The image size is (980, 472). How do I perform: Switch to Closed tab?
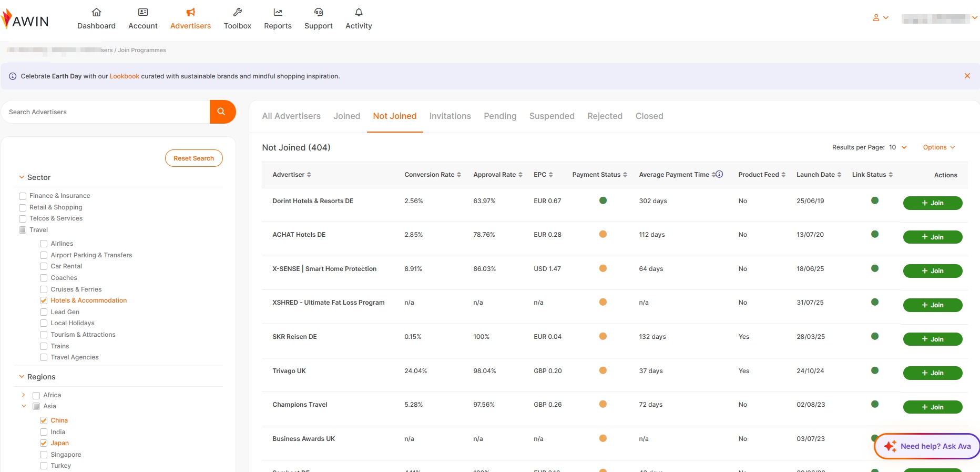coord(649,116)
